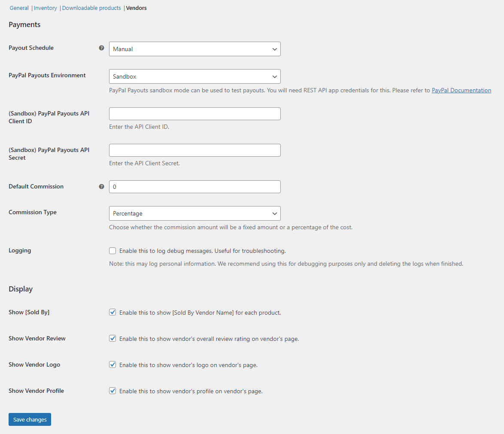Uncheck the Show Vendor Logo checkbox

pos(112,364)
